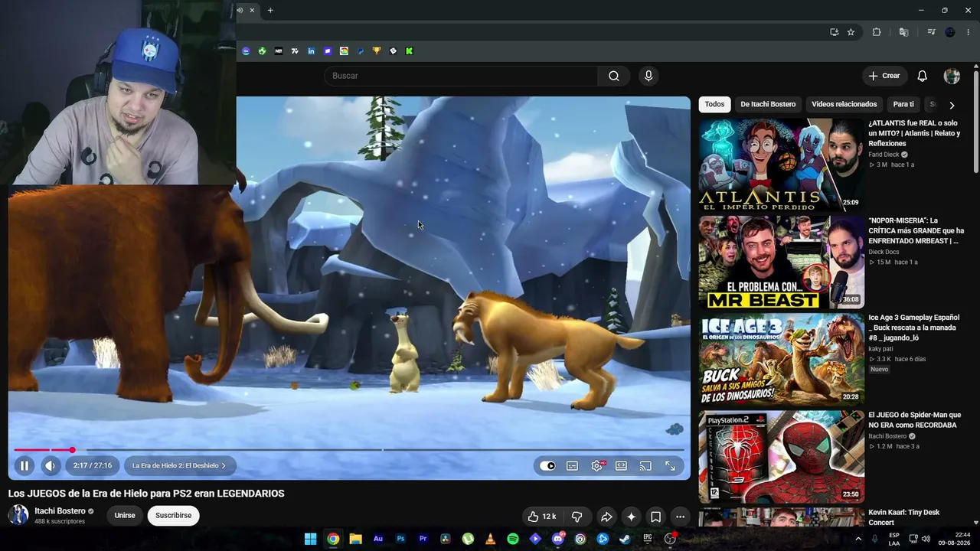Open a new Chrome tab

pos(270,10)
